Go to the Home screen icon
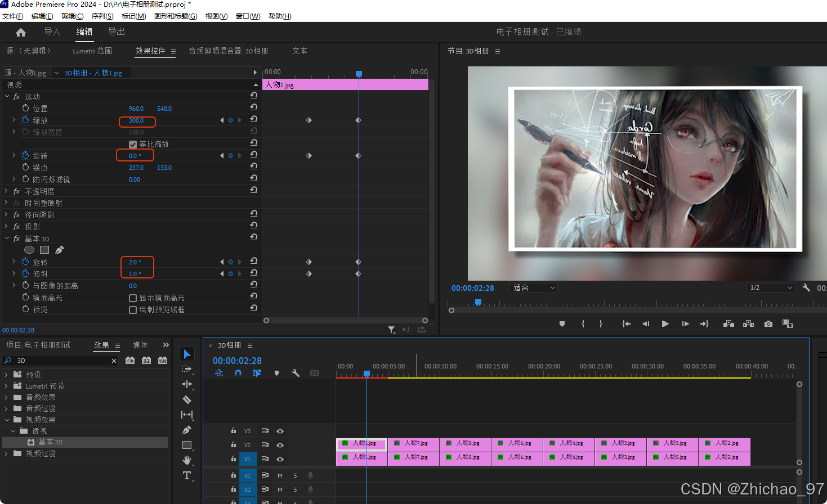Image resolution: width=827 pixels, height=504 pixels. pyautogui.click(x=21, y=32)
